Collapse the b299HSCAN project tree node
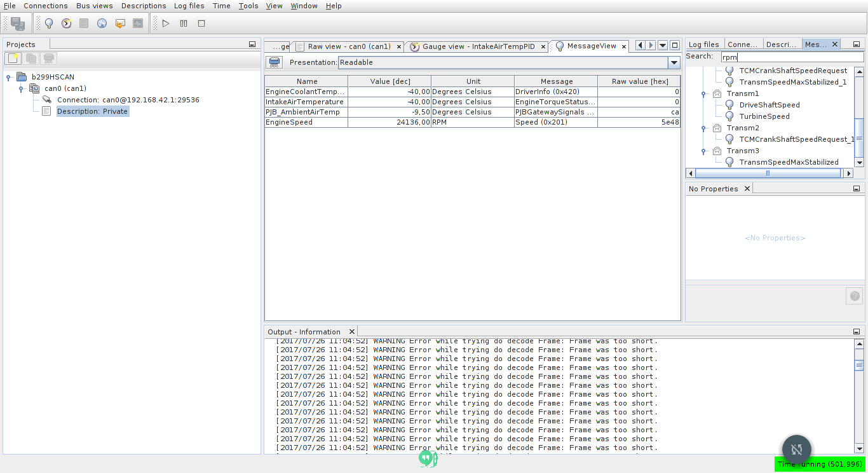The image size is (868, 473). [8, 78]
